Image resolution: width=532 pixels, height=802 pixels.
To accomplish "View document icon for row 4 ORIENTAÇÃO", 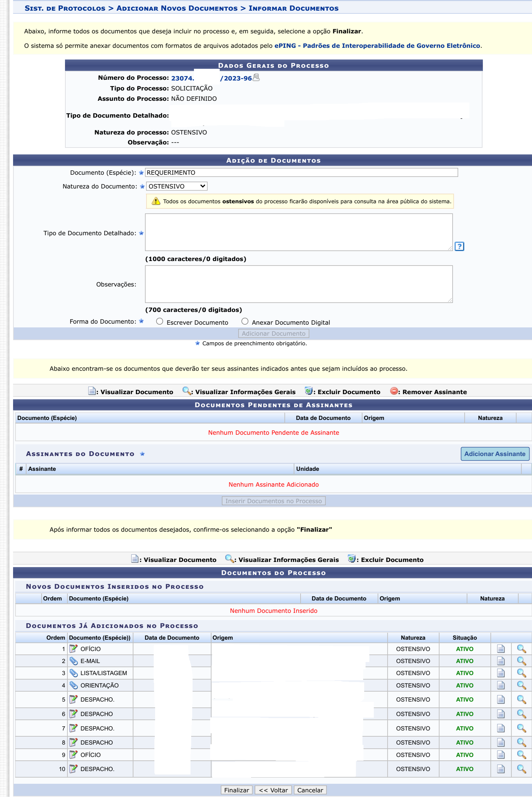I will 501,685.
